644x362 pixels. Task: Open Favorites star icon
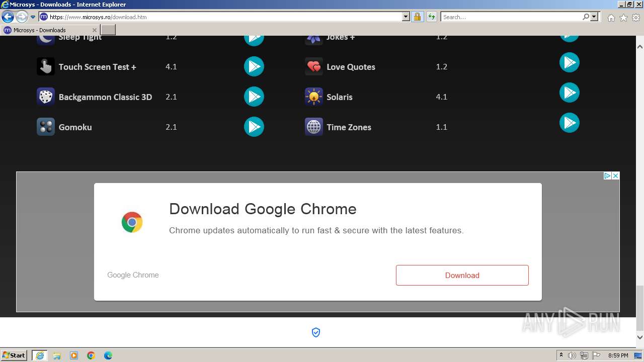point(623,18)
